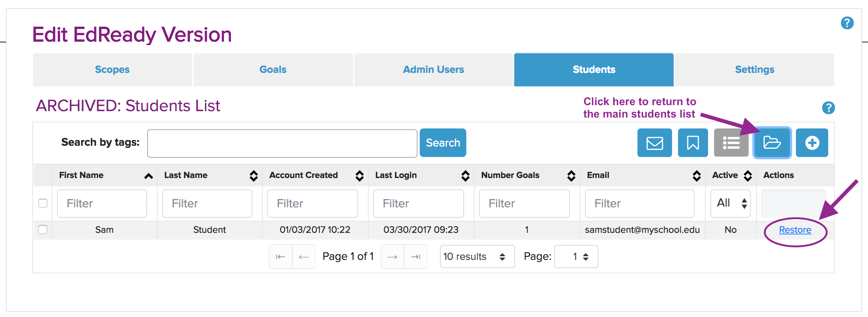Click the Restore link for Sam
The image size is (868, 317).
[795, 230]
